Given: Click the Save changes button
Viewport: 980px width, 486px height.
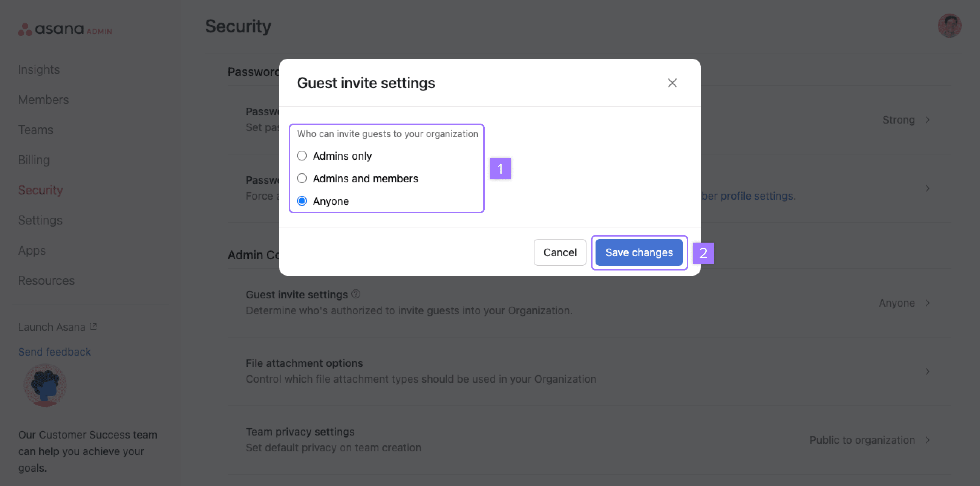Looking at the screenshot, I should pyautogui.click(x=639, y=252).
